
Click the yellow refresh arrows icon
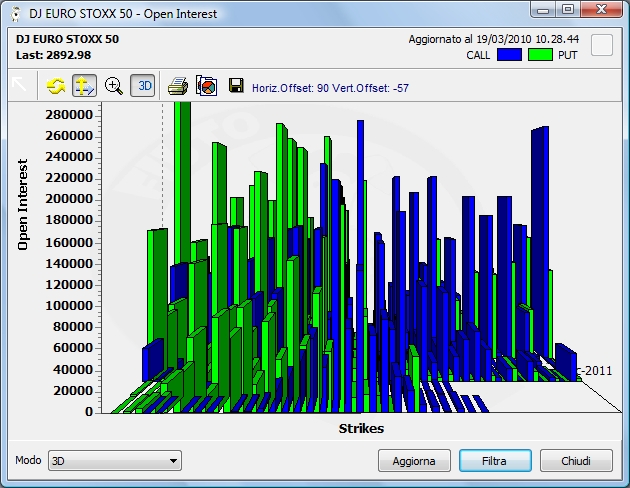click(56, 86)
